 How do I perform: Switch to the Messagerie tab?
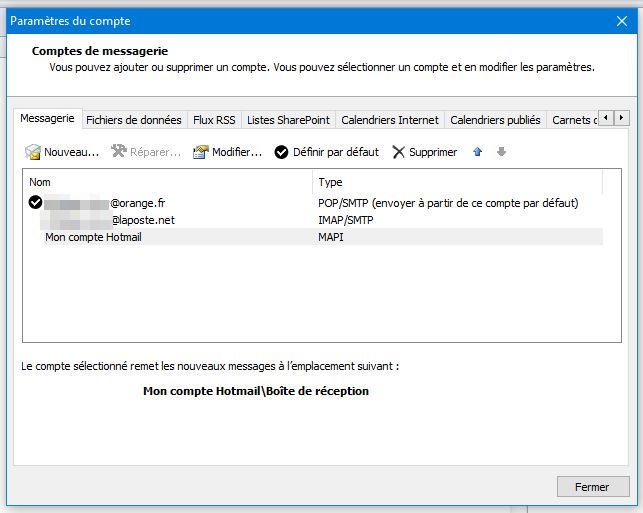[48, 119]
